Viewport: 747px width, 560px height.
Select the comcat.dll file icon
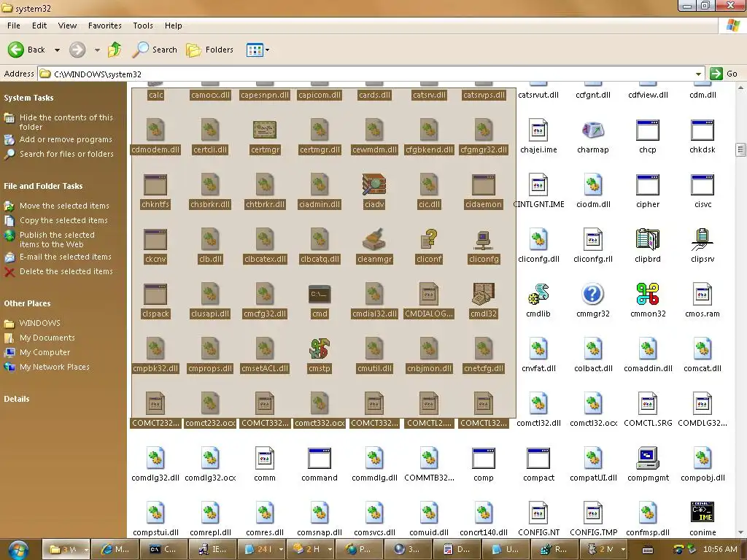(x=703, y=349)
